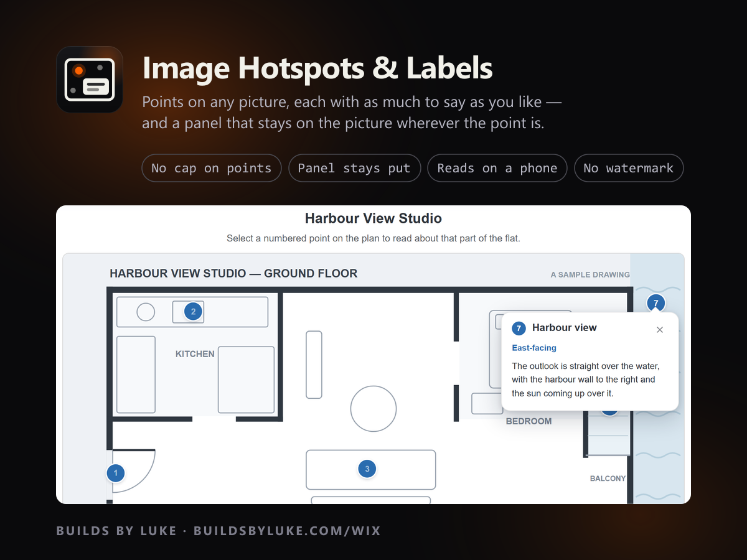Click the "No watermark" pill

[629, 168]
